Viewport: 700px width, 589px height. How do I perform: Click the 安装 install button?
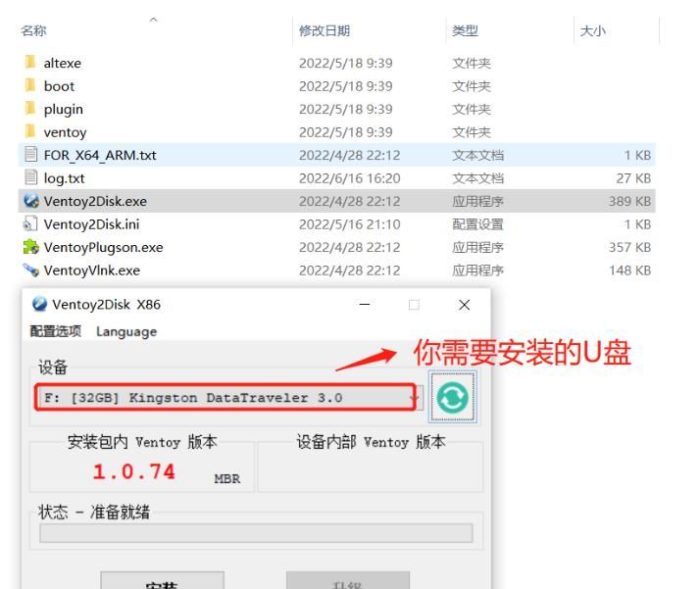tap(162, 580)
